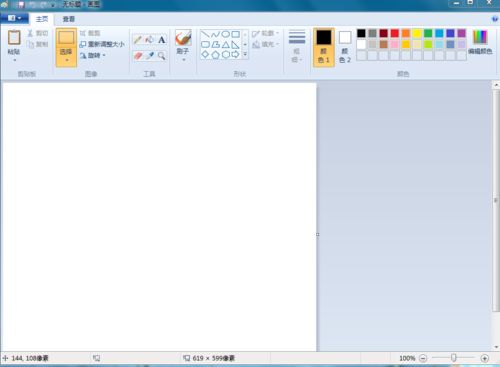Click the Cut (剪切) scissors button
Viewport: 500px width, 367px height.
[x=38, y=33]
